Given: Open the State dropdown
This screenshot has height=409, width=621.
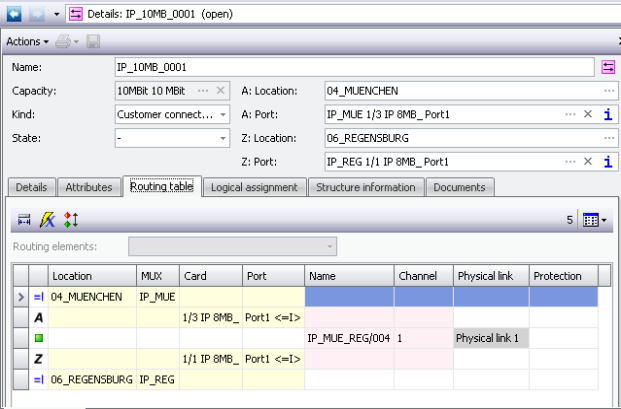Looking at the screenshot, I should tap(223, 138).
